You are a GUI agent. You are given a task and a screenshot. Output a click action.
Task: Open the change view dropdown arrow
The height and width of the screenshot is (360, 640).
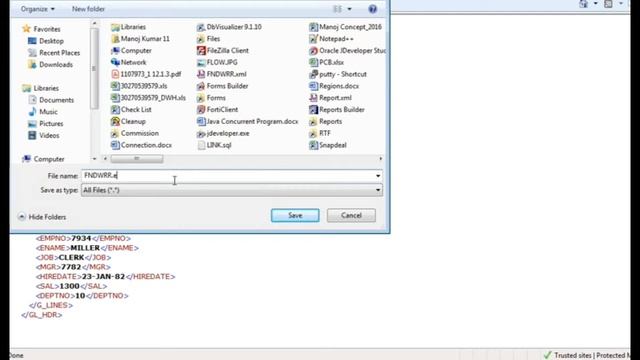coord(349,9)
